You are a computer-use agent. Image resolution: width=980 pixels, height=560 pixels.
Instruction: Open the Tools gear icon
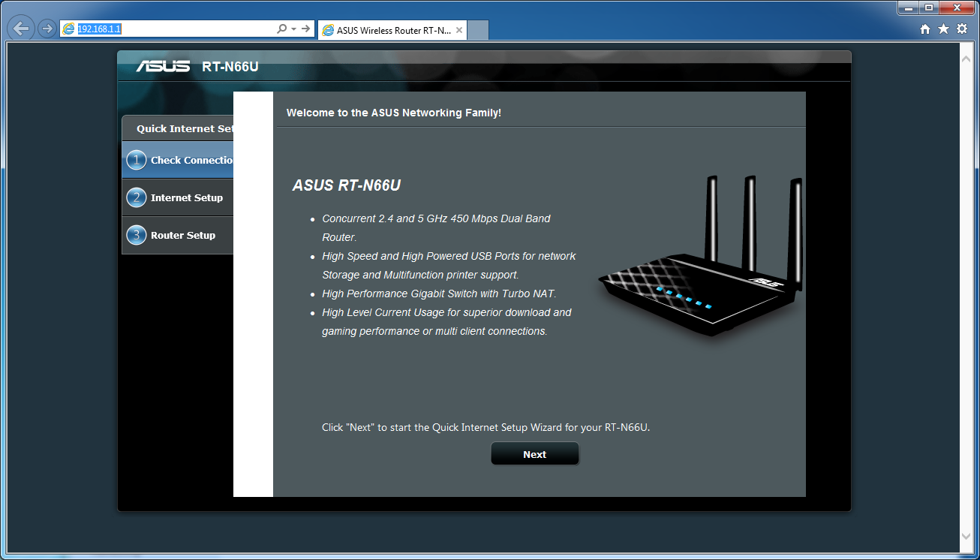tap(962, 29)
